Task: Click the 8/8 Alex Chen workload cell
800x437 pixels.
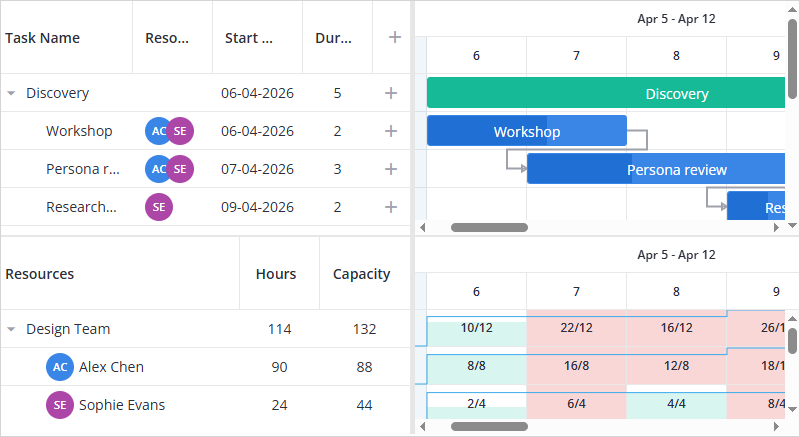Action: pyautogui.click(x=477, y=366)
